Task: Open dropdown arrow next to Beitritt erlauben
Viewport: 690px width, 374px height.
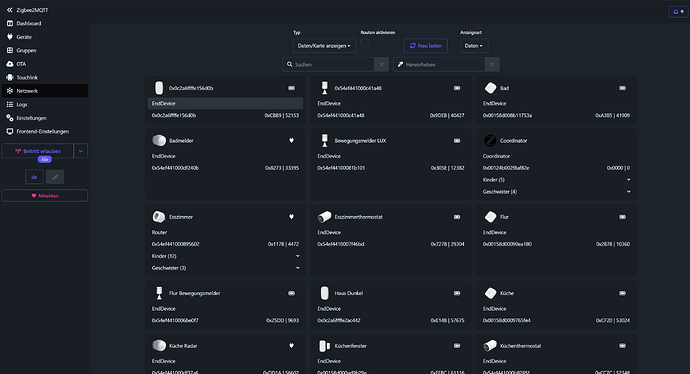Action: [x=81, y=151]
